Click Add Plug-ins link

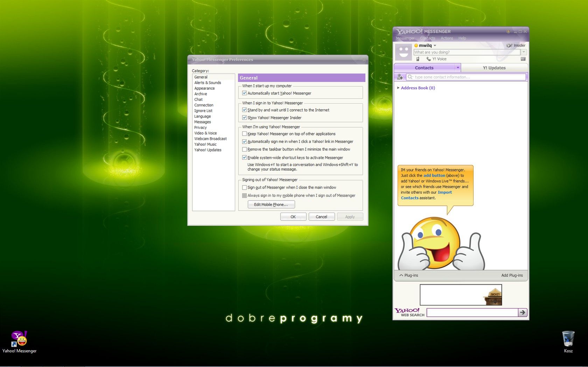pos(512,275)
